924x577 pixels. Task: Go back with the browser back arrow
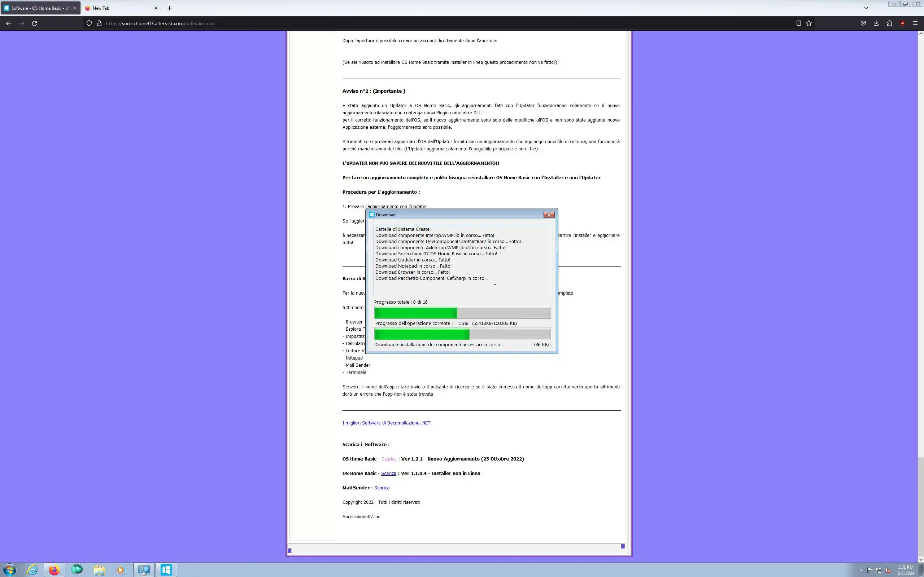[x=8, y=23]
